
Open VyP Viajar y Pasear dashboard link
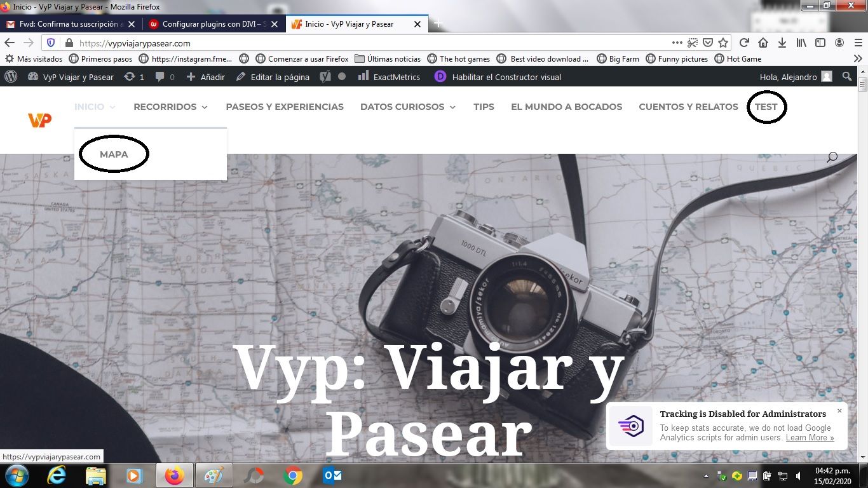(71, 76)
